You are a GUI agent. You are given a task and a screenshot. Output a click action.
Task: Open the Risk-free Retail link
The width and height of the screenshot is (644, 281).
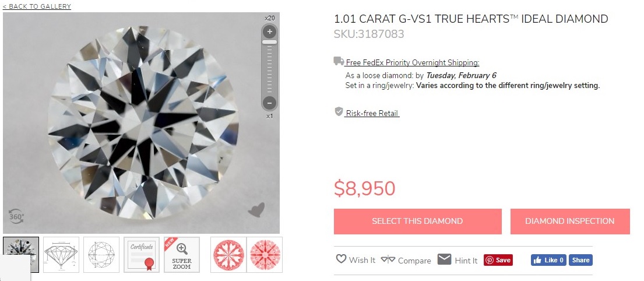(x=372, y=113)
